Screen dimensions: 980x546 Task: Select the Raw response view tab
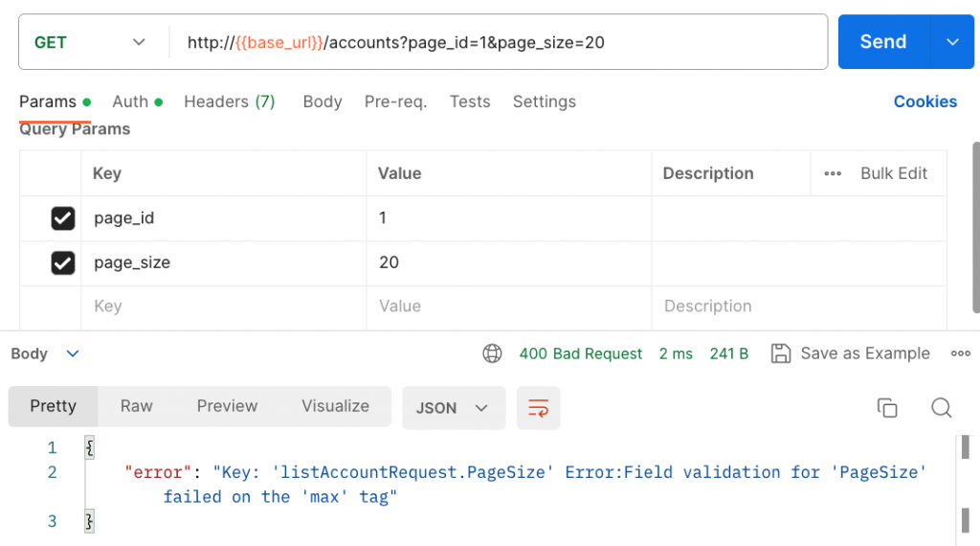tap(137, 406)
